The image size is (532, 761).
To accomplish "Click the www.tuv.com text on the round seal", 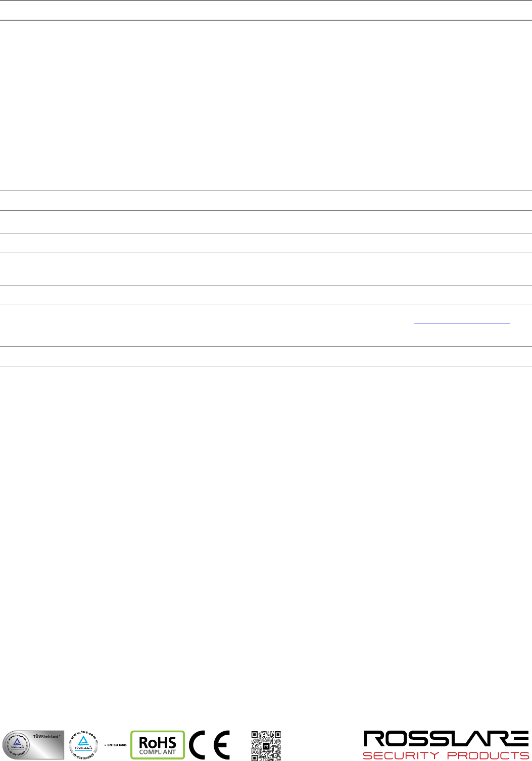I will click(83, 734).
